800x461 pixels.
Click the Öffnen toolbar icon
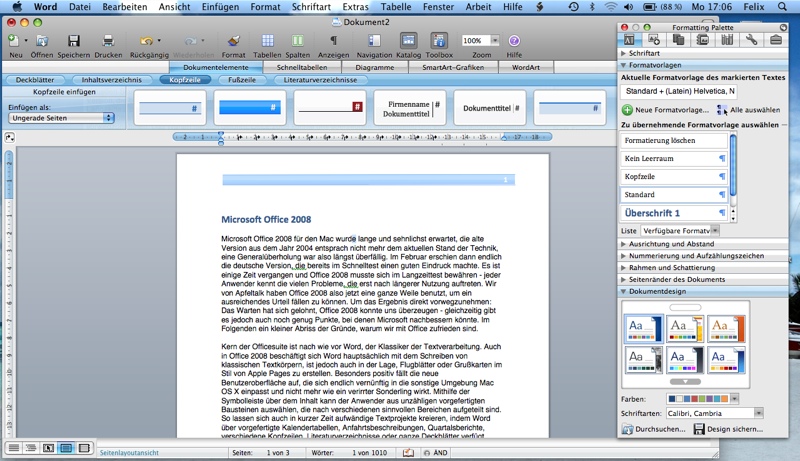coord(42,41)
